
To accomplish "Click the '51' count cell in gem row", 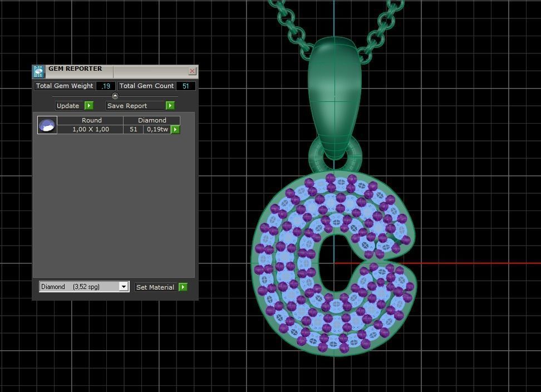I will [133, 129].
